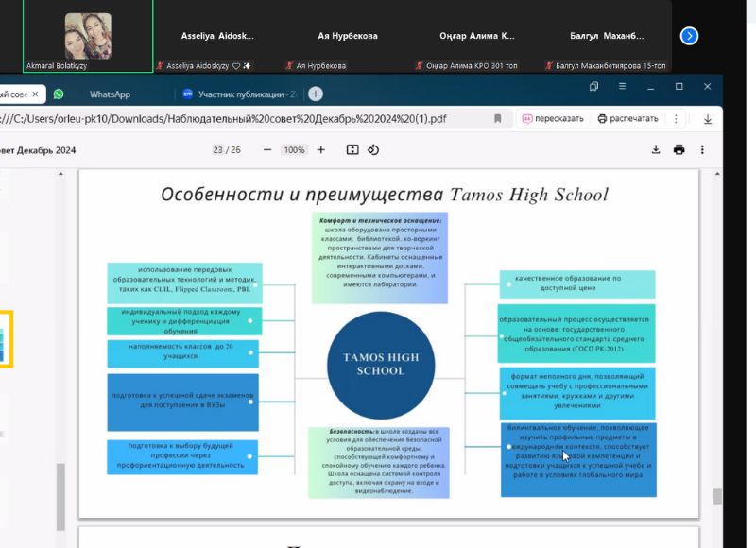Image resolution: width=756 pixels, height=548 pixels.
Task: Click the PDF vertical scrollbar thumb
Action: pyautogui.click(x=717, y=496)
